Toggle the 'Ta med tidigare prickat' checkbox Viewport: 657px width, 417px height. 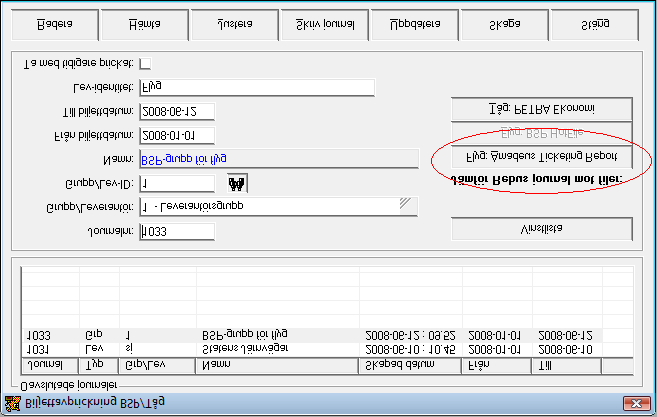coord(145,64)
